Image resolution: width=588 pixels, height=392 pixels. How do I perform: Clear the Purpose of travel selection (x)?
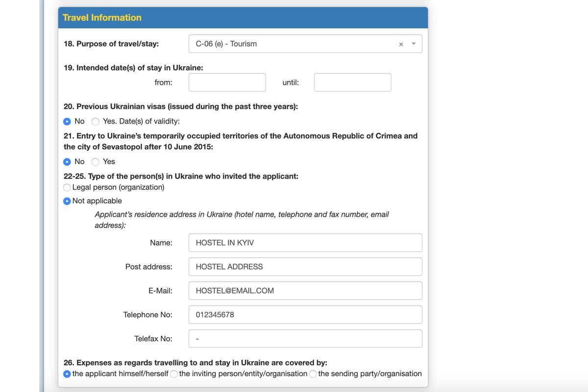coord(401,44)
